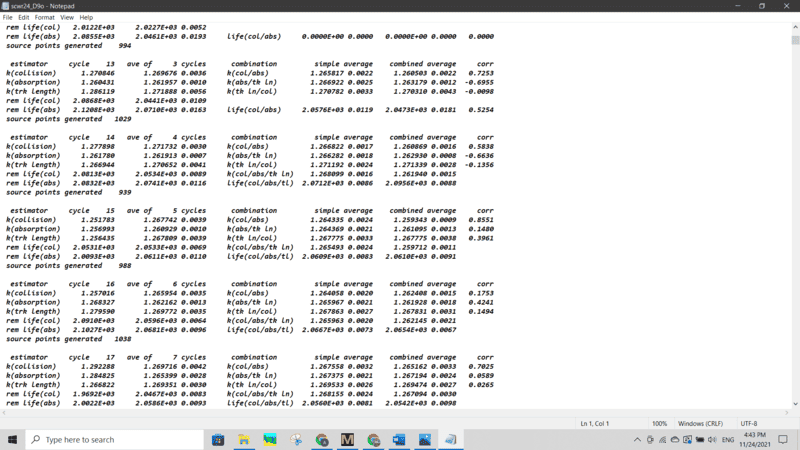Click the active Notepad taskbar icon

451,439
